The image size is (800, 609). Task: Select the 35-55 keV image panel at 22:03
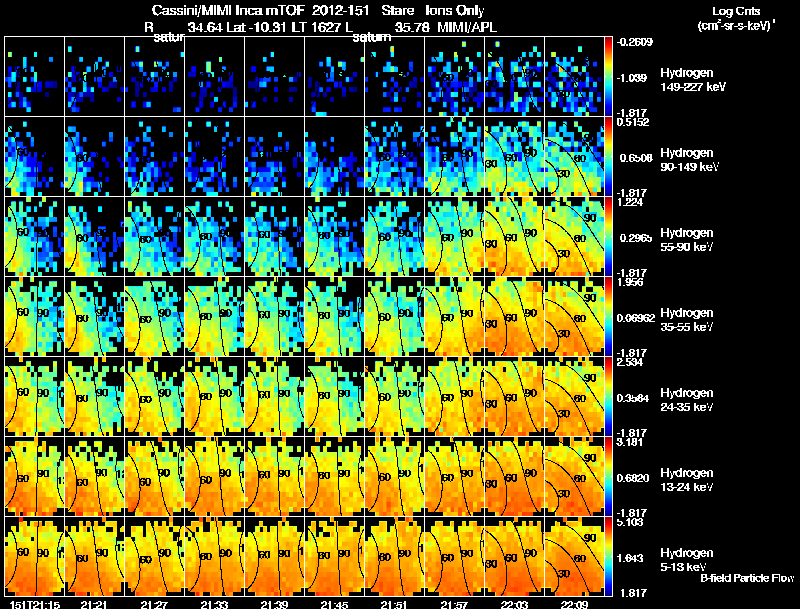point(514,316)
